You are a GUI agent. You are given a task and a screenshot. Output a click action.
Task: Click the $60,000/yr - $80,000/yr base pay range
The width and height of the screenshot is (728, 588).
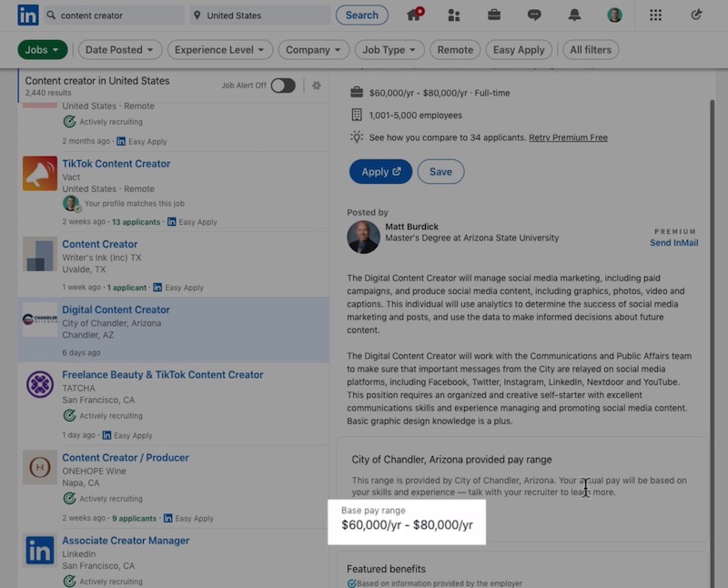407,525
